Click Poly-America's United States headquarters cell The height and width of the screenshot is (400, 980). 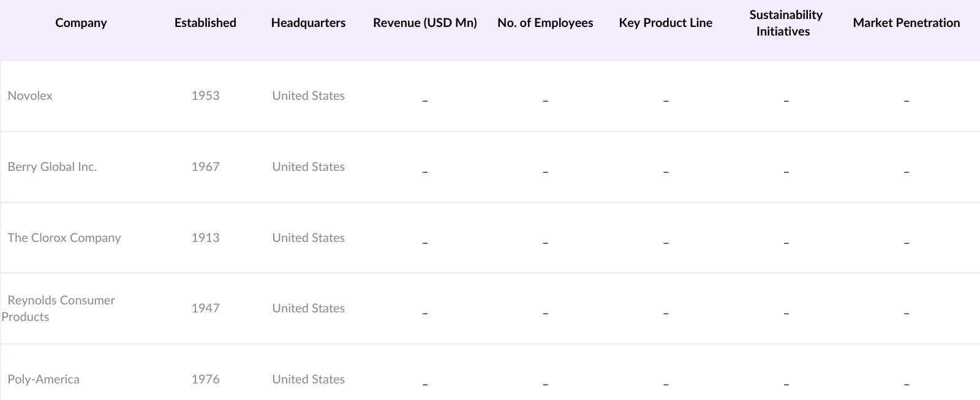tap(308, 380)
